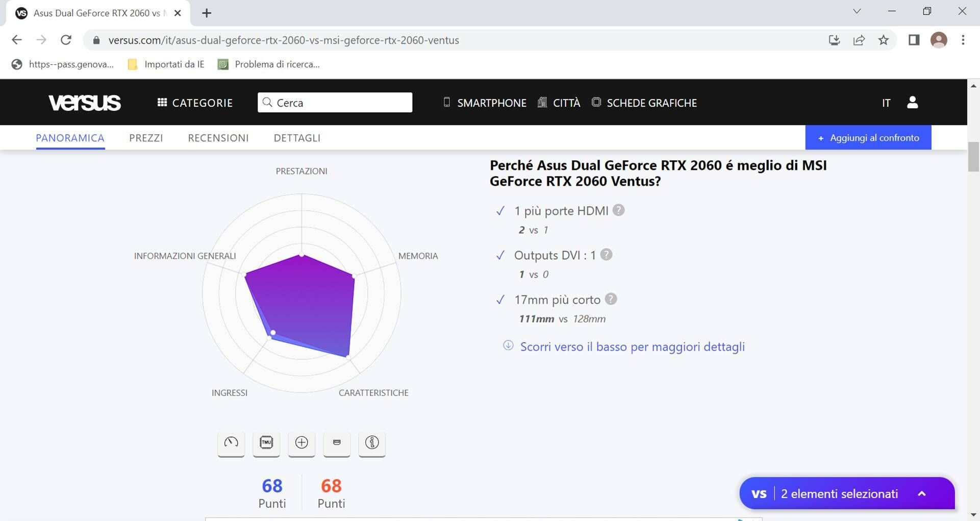Open Problema di ricerca bookmark
Screen dimensions: 980x521
269,64
